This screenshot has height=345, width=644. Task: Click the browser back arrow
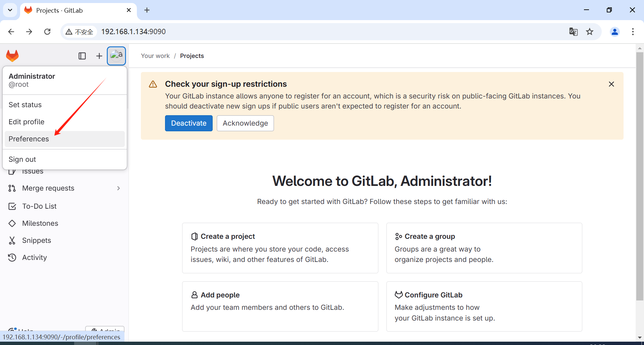[11, 31]
